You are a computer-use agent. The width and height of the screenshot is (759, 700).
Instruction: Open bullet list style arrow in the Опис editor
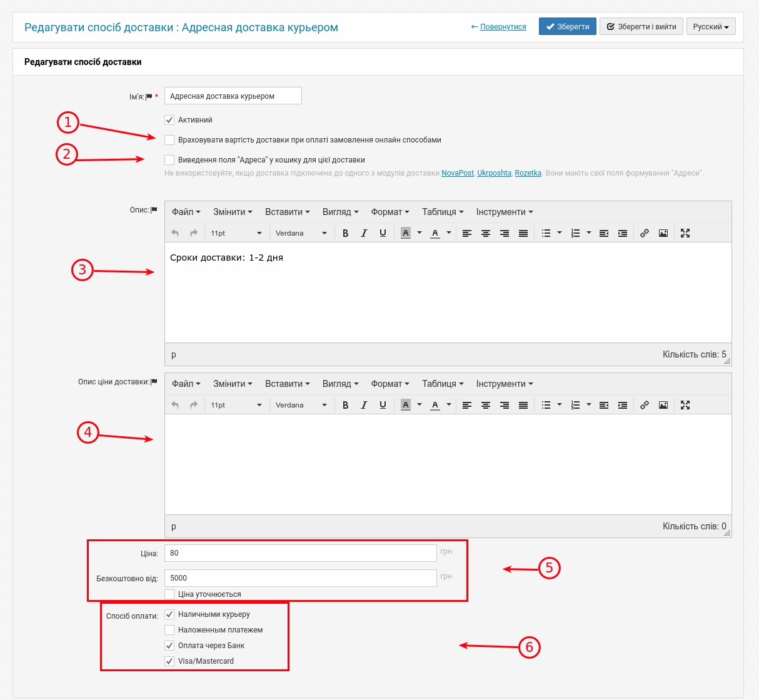coord(560,233)
